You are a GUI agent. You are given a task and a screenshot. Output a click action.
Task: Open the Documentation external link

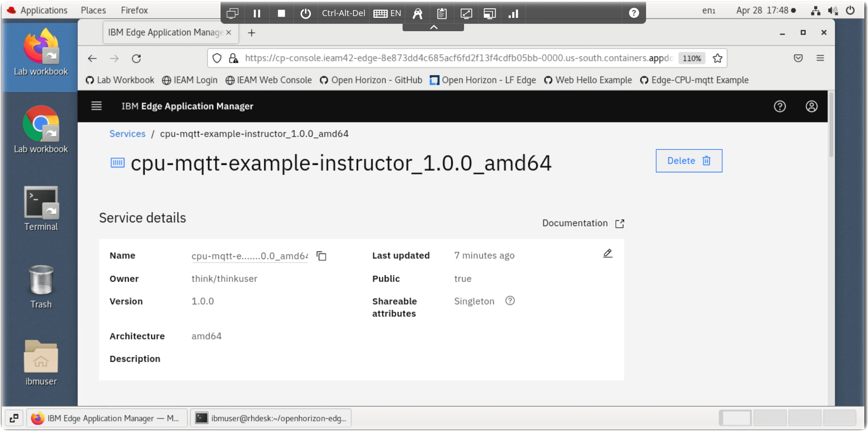tap(583, 223)
